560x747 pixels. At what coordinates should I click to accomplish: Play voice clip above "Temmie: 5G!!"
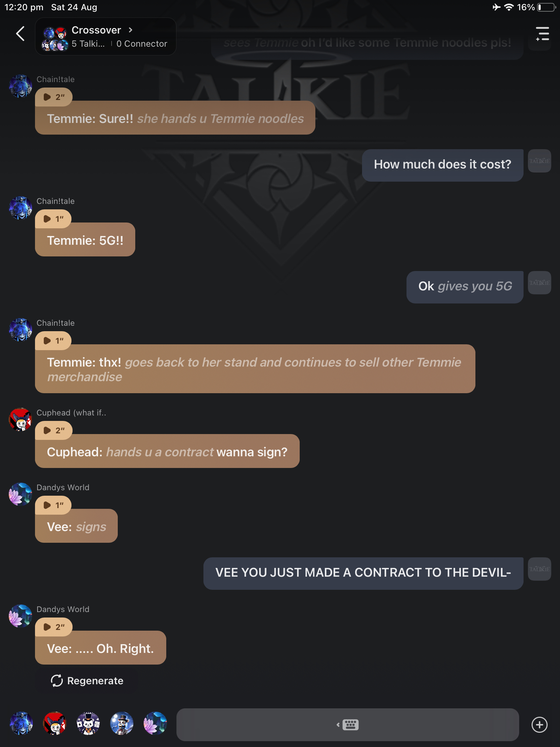coord(53,219)
